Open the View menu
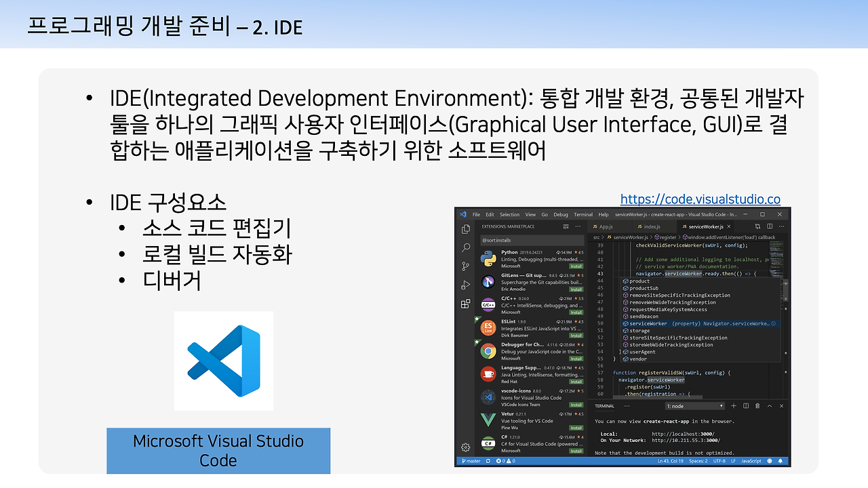868x488 pixels. tap(530, 214)
